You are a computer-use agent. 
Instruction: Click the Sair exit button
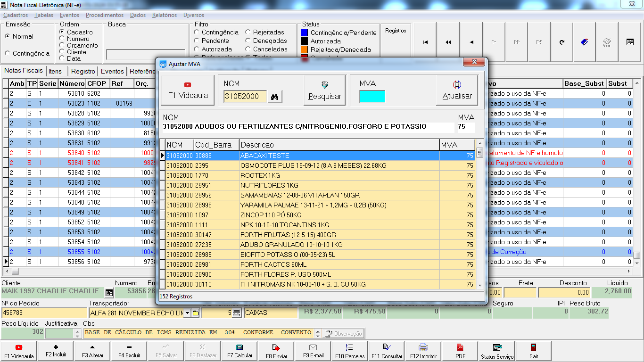[x=534, y=352]
